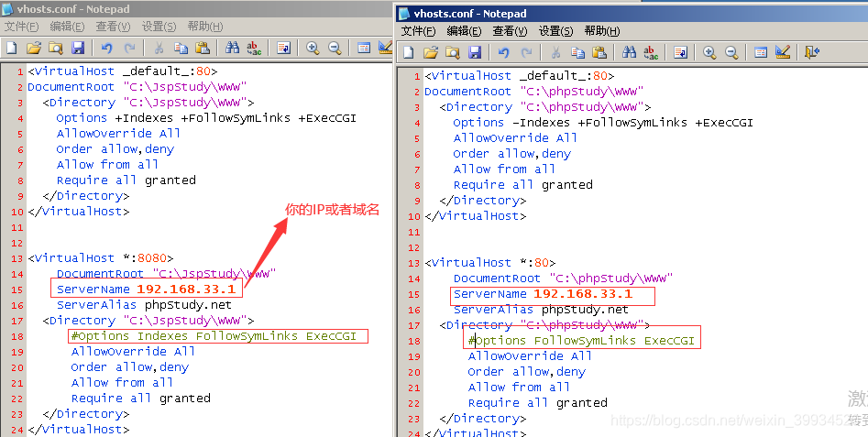The image size is (868, 437).
Task: Zoom out using right window magnifier minus
Action: [731, 52]
